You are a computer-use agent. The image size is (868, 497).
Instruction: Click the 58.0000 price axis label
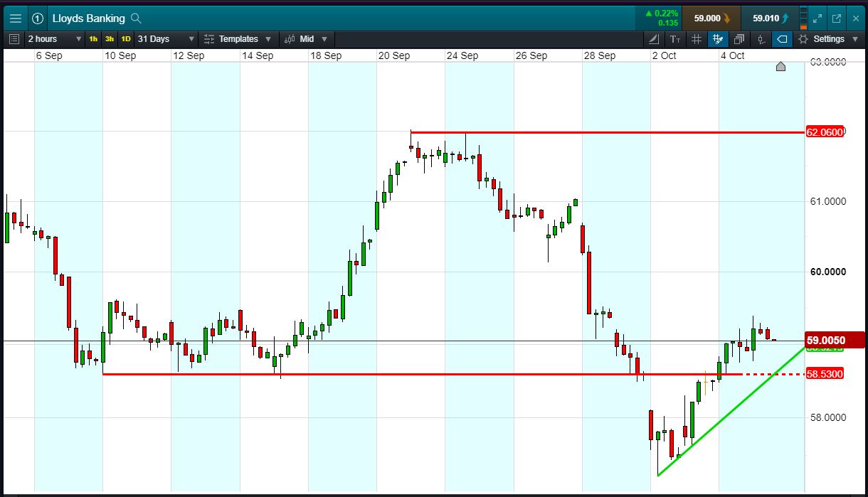(x=828, y=417)
